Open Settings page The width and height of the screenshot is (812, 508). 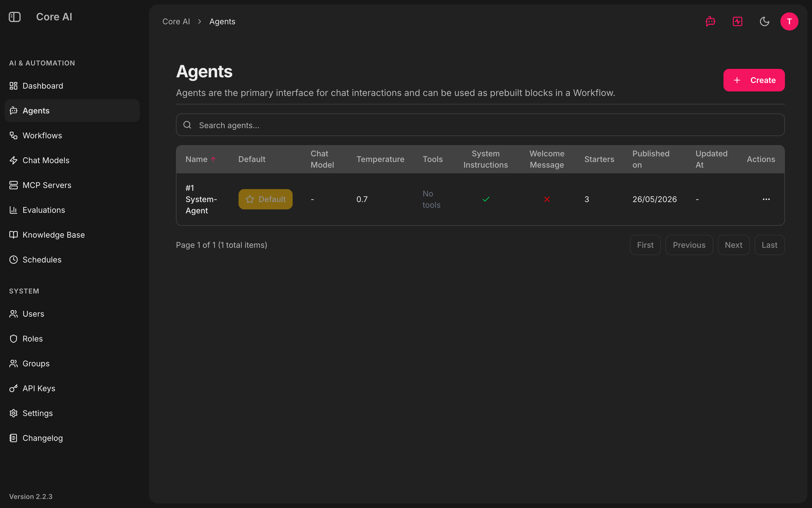pyautogui.click(x=72, y=413)
